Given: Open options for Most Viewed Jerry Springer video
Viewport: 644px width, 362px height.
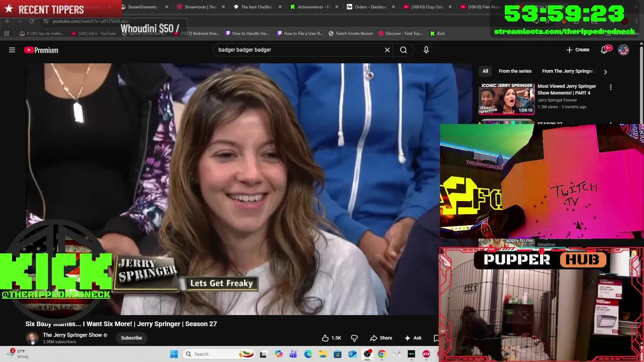Looking at the screenshot, I should (x=611, y=87).
